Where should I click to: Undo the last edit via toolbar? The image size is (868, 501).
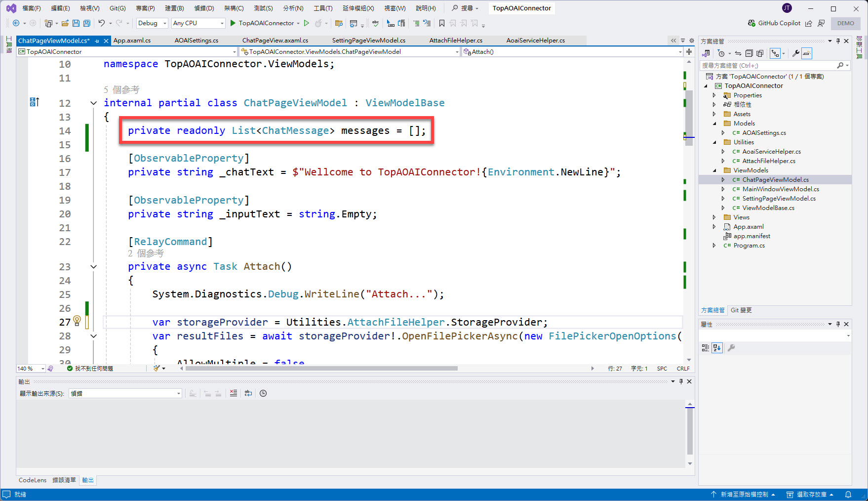(102, 23)
